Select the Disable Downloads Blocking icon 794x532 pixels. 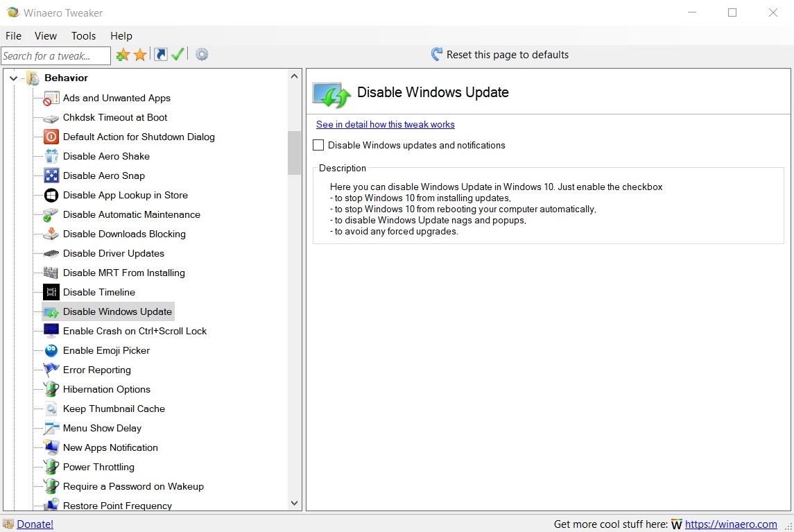click(51, 234)
